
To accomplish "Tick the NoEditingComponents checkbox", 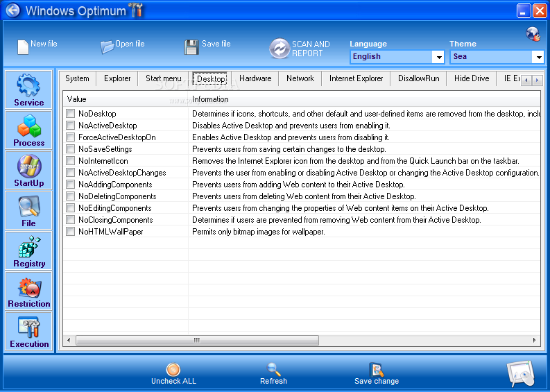I will click(71, 207).
